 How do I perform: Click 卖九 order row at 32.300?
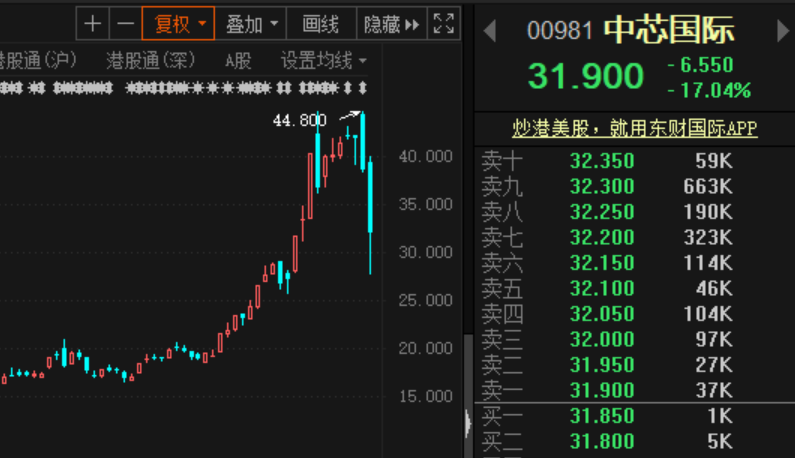(606, 186)
